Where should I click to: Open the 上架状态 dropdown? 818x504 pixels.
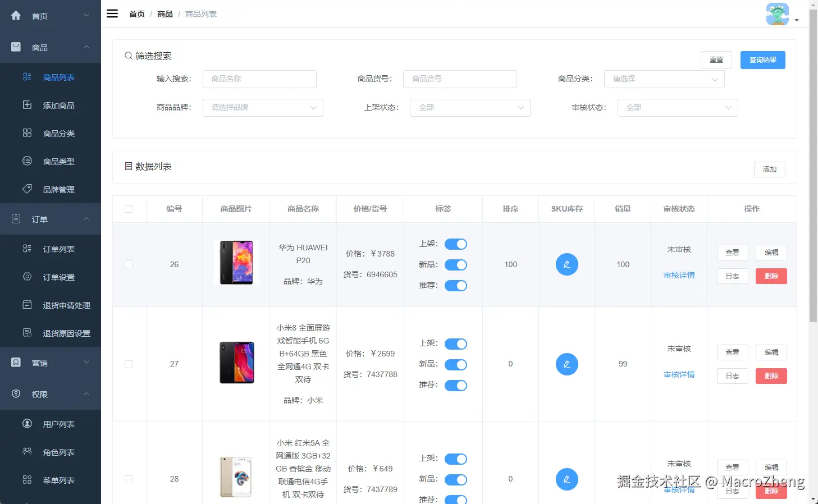(470, 108)
